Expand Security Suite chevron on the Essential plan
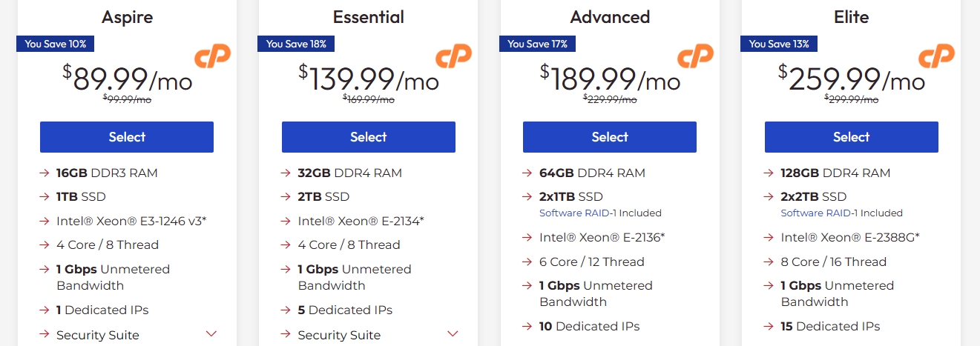Screen dimensions: 980x346 pyautogui.click(x=453, y=333)
